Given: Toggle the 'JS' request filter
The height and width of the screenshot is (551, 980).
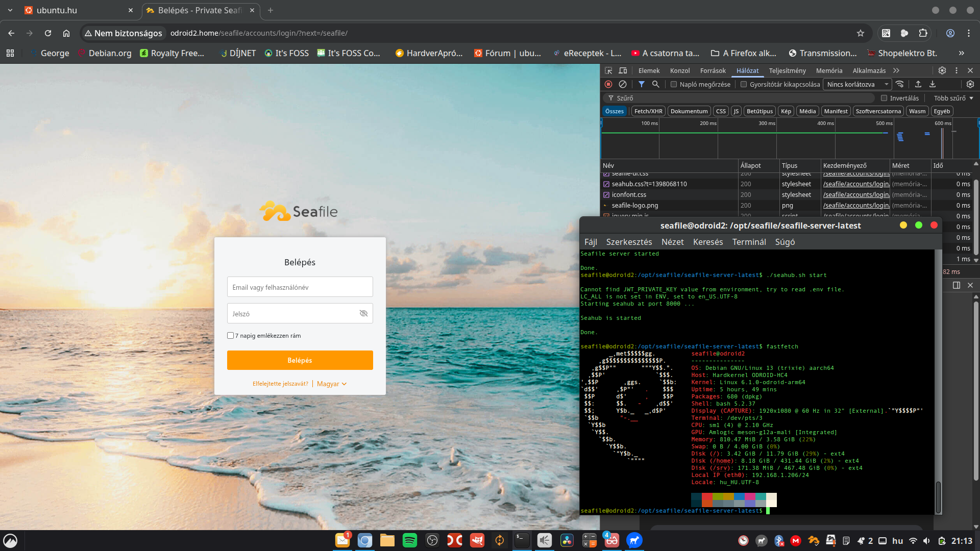Looking at the screenshot, I should [736, 111].
